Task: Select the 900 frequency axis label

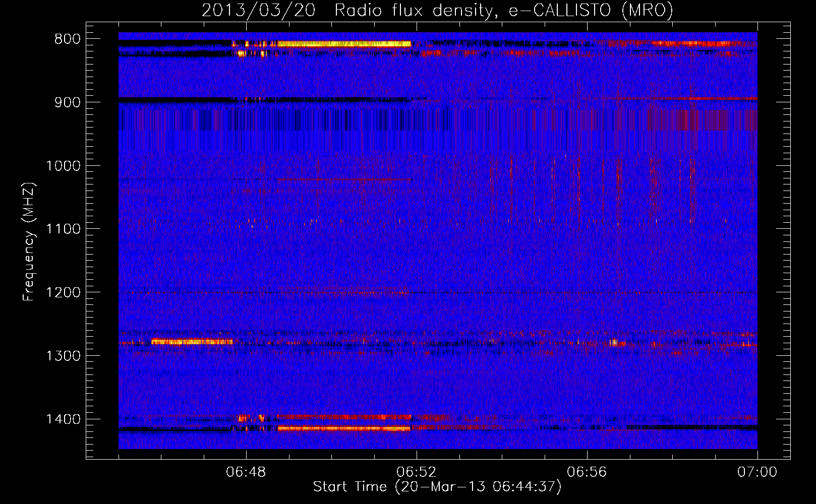Action: coord(68,102)
